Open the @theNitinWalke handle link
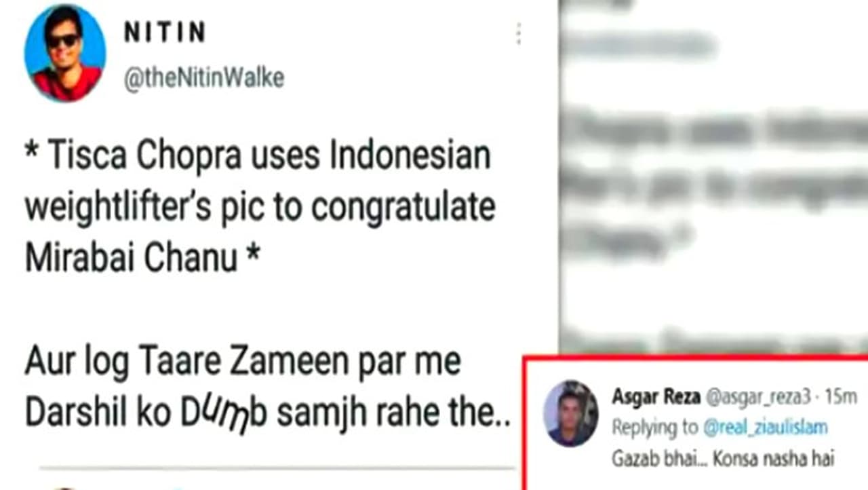868x490 pixels. pyautogui.click(x=203, y=79)
